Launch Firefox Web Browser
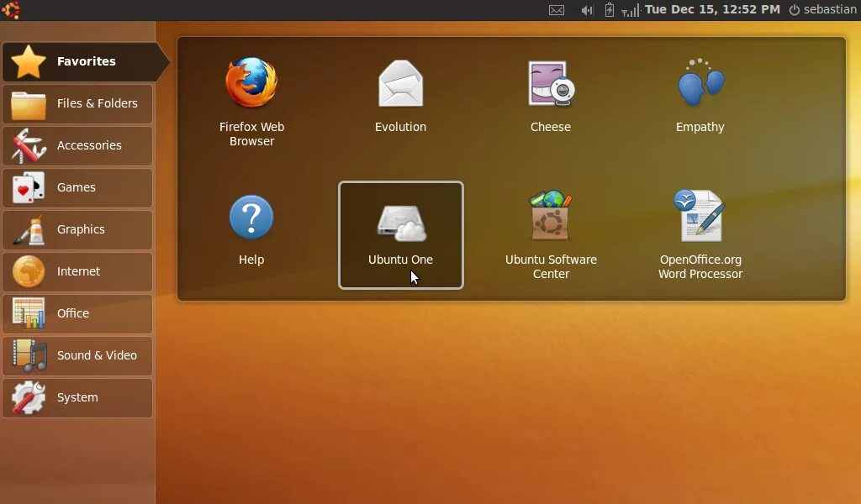The height and width of the screenshot is (504, 861). click(251, 102)
